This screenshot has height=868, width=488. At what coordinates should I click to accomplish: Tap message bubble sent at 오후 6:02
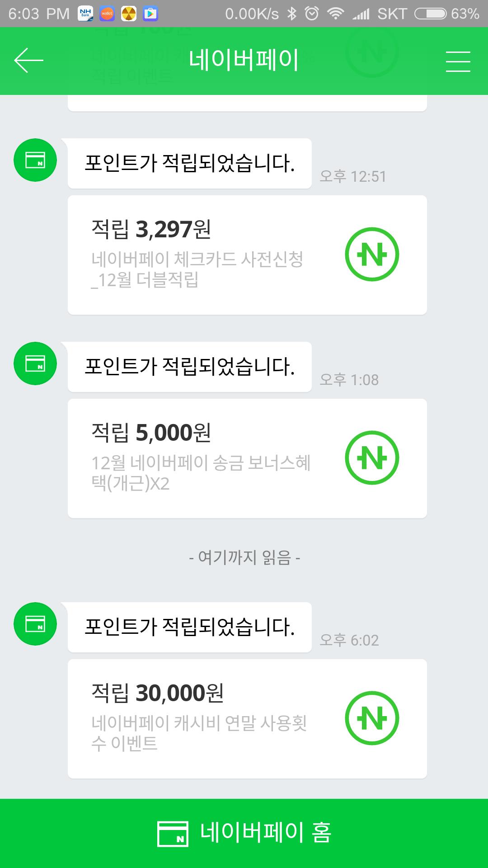[189, 627]
